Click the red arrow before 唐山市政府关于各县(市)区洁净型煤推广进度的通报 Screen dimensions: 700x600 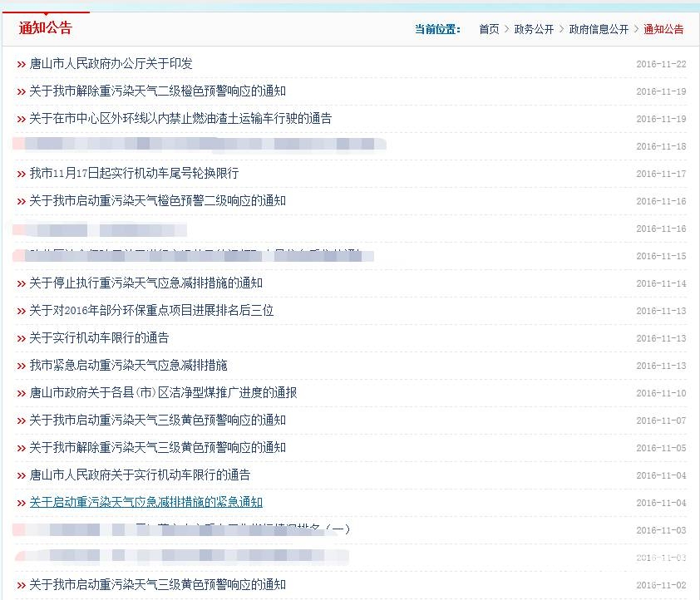pyautogui.click(x=21, y=393)
